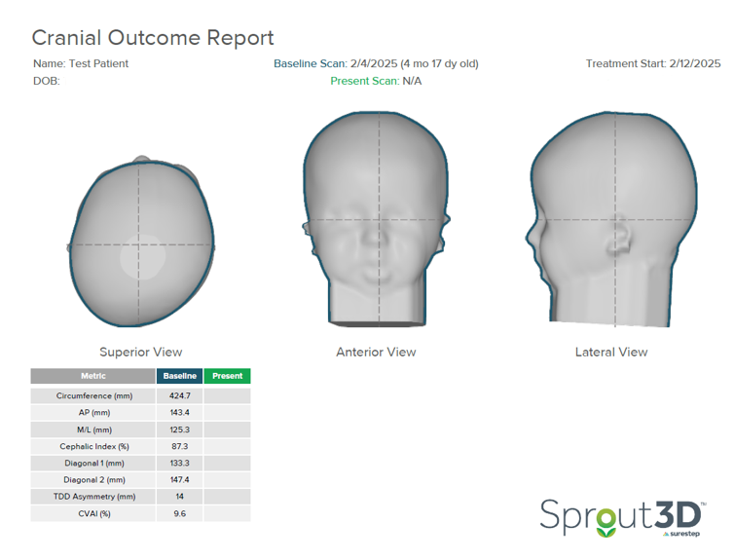This screenshot has width=734, height=560.
Task: Click the gray Metric column header
Action: coord(93,376)
